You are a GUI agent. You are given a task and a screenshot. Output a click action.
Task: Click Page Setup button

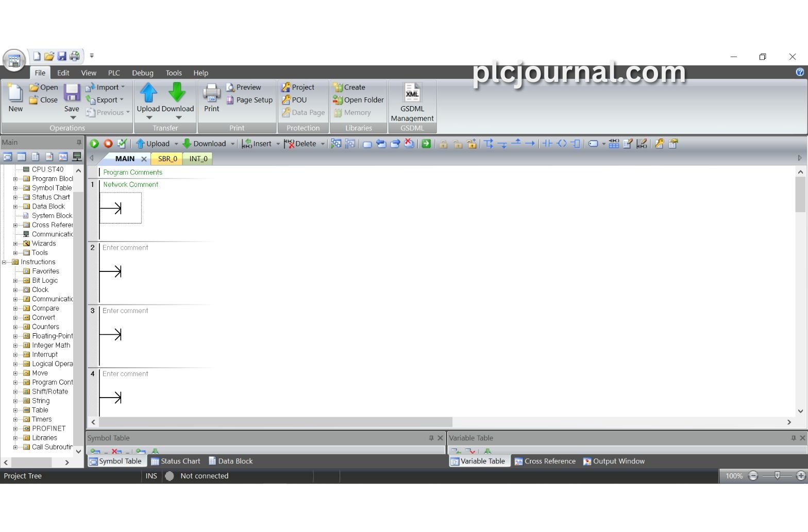[249, 100]
